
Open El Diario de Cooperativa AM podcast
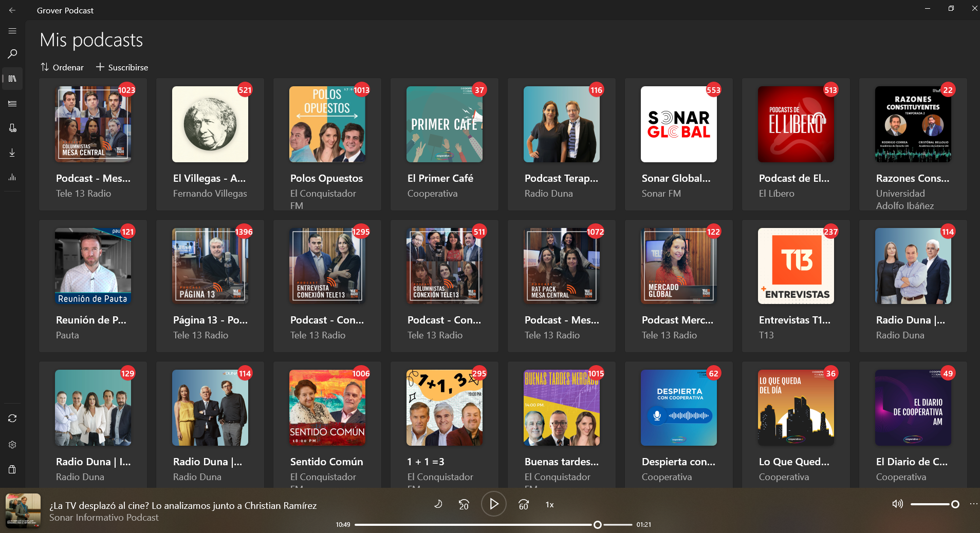[x=913, y=425]
